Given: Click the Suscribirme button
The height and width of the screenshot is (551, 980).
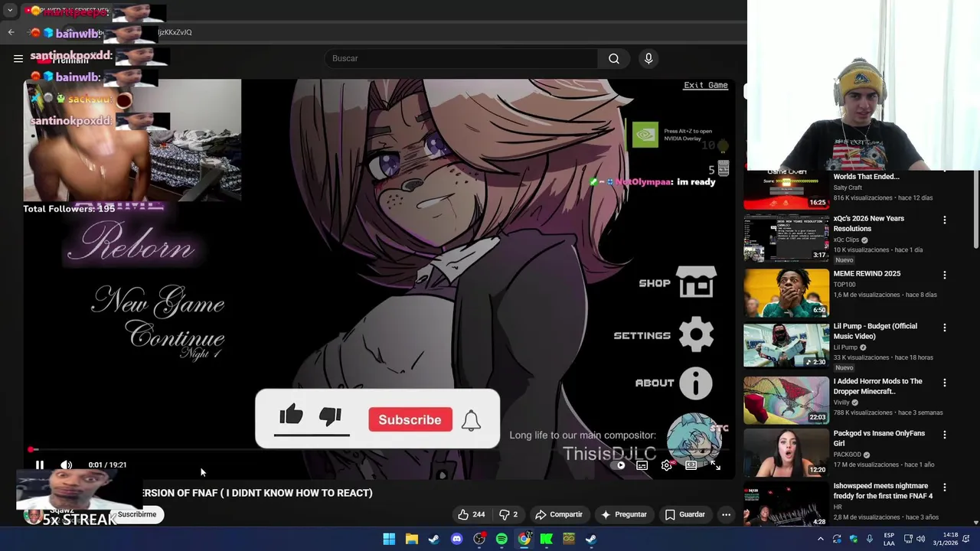Looking at the screenshot, I should point(136,514).
